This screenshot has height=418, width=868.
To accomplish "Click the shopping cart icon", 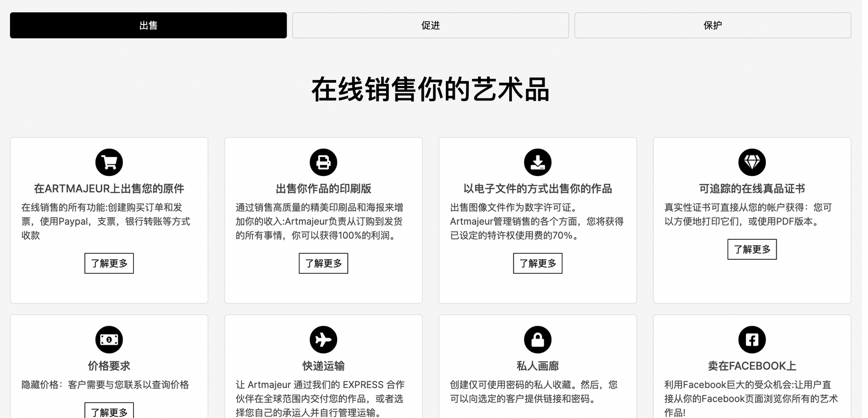I will 109,162.
